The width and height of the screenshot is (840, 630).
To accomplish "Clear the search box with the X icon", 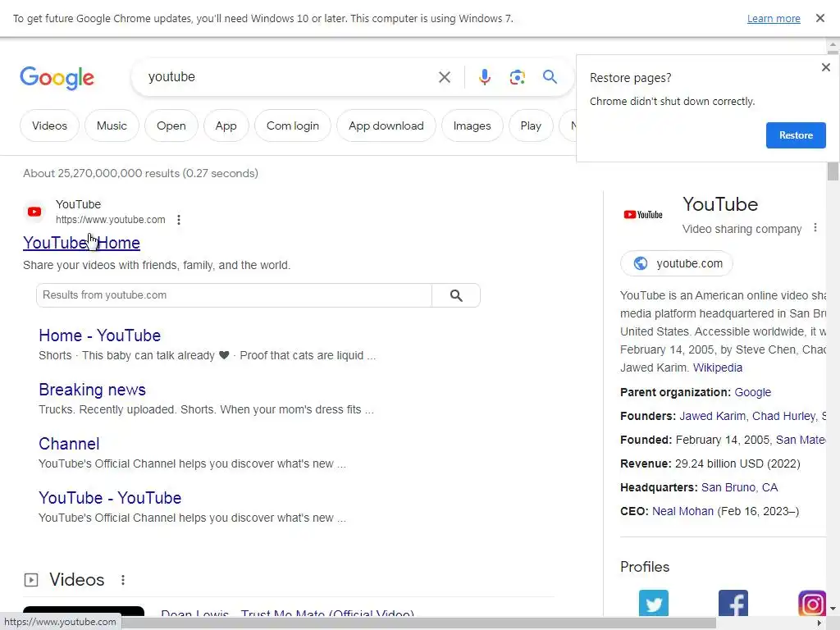I will (x=444, y=77).
